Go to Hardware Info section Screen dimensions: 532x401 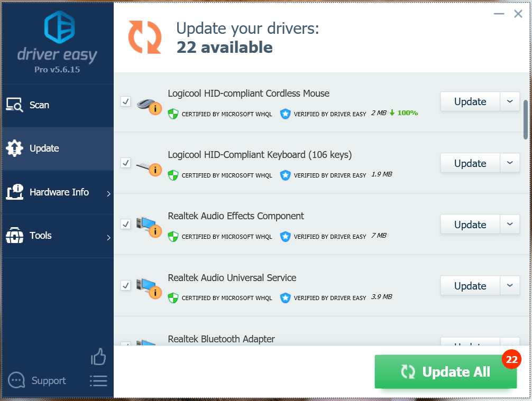tap(58, 192)
